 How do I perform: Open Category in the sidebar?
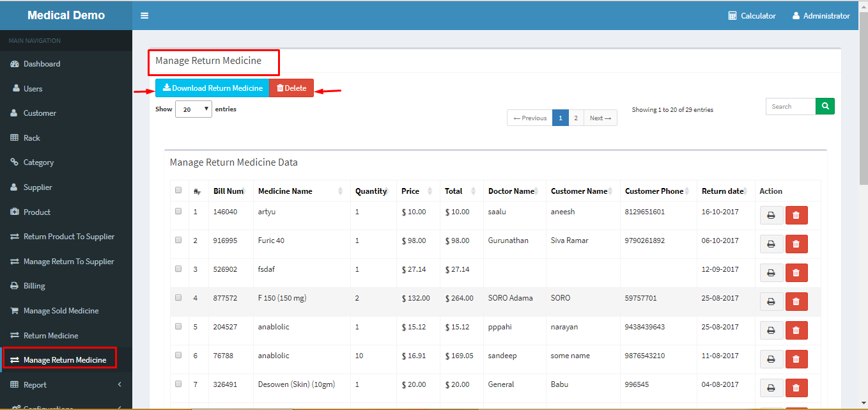[66, 162]
